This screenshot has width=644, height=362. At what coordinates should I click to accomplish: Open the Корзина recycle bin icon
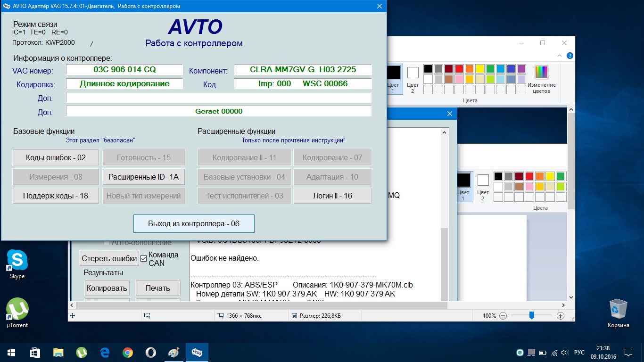(618, 310)
